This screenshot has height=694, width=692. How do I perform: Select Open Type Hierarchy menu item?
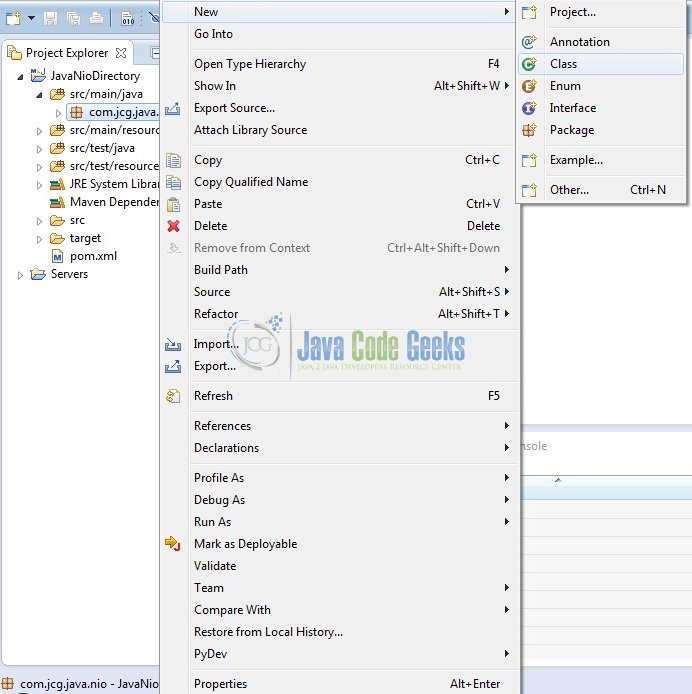(338, 64)
